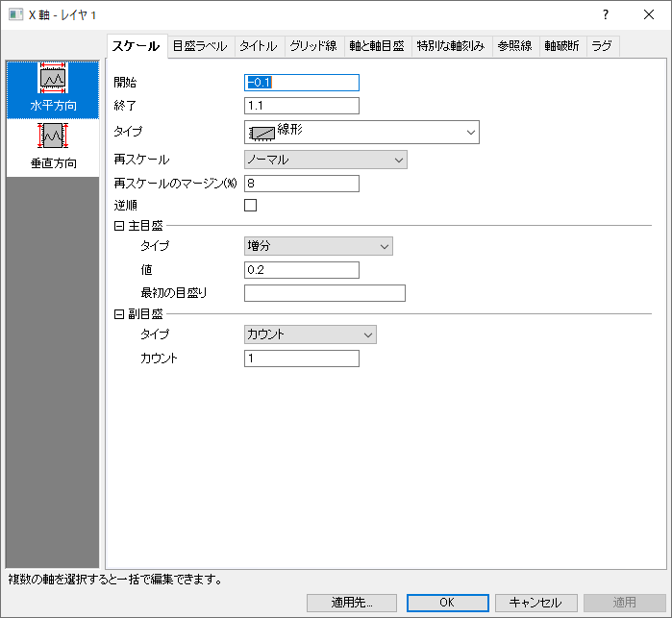Switch to the 軸破断 tab
The height and width of the screenshot is (618, 672).
click(x=561, y=46)
